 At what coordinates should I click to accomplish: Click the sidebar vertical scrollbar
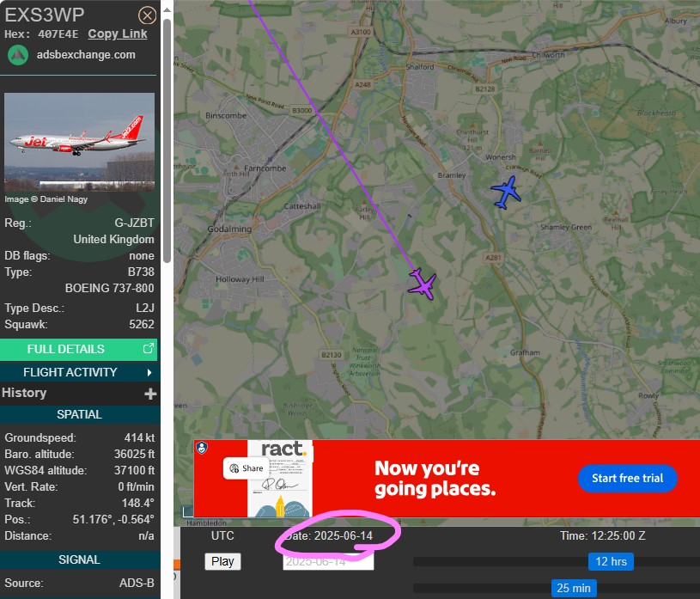(x=167, y=141)
